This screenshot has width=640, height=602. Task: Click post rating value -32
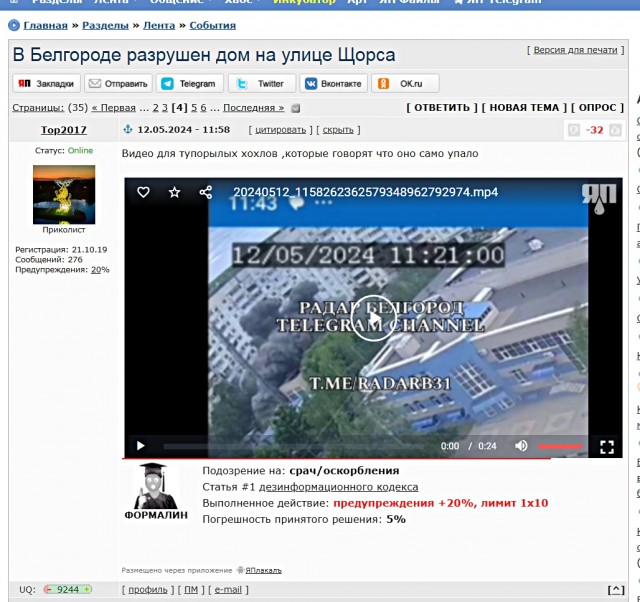click(594, 130)
